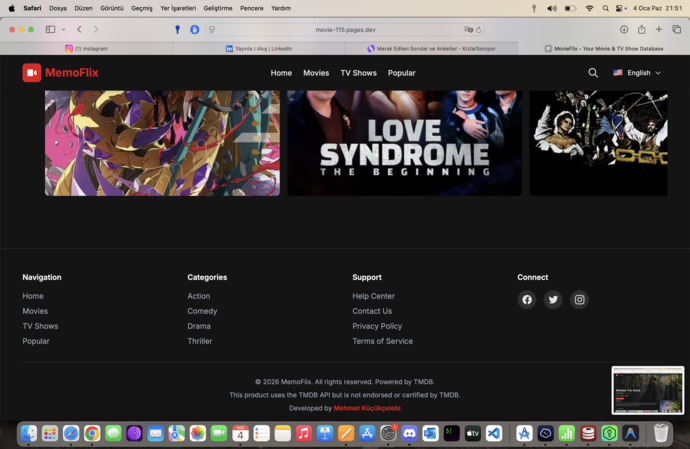Open Finder from the Dock
This screenshot has width=690, height=449.
tap(29, 434)
